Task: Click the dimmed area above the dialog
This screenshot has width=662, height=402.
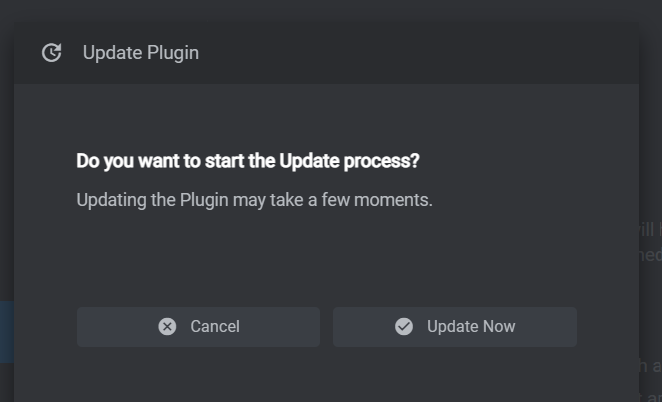Action: [330, 10]
